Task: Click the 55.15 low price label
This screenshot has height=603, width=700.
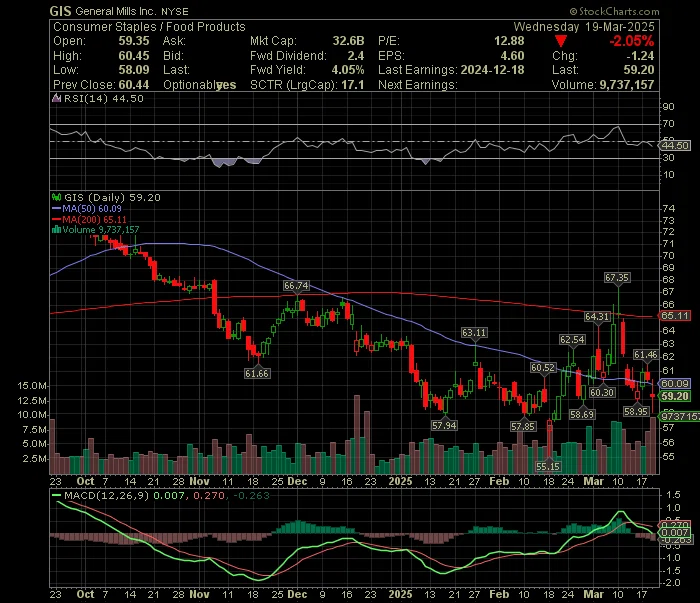Action: (548, 466)
